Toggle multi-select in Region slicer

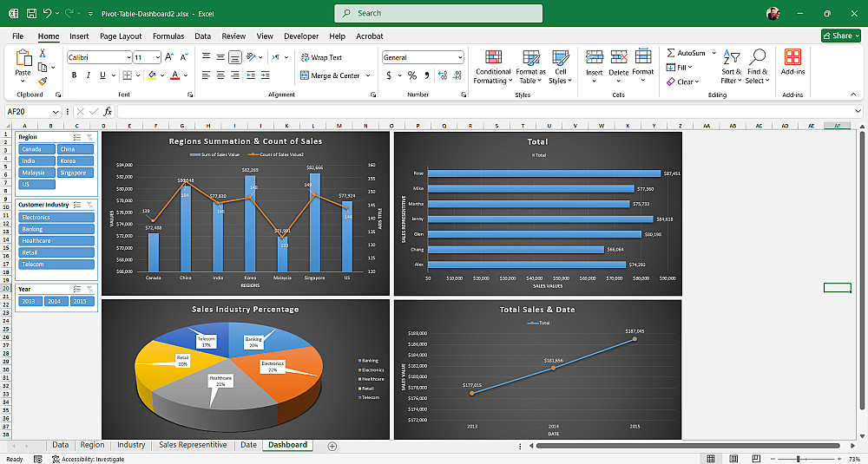(x=77, y=137)
